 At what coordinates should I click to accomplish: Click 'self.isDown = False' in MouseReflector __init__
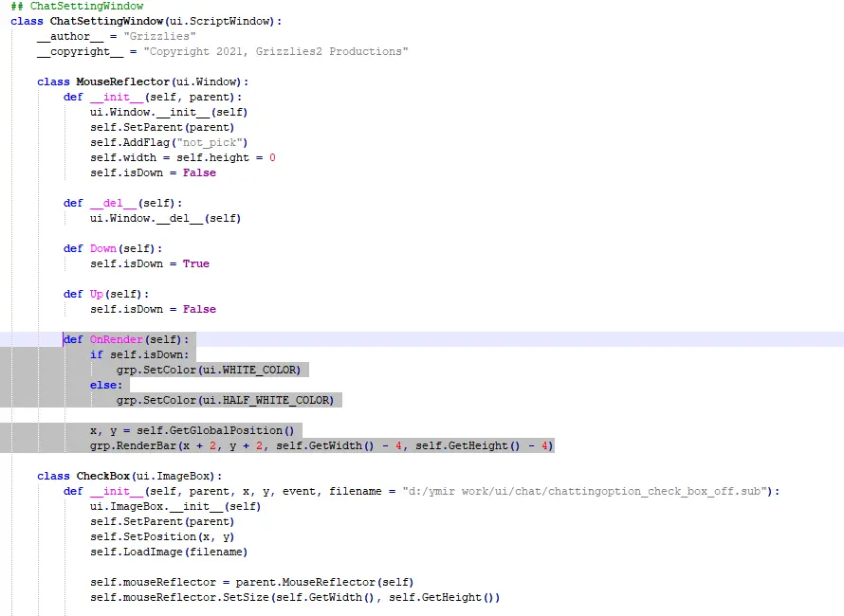(x=153, y=172)
